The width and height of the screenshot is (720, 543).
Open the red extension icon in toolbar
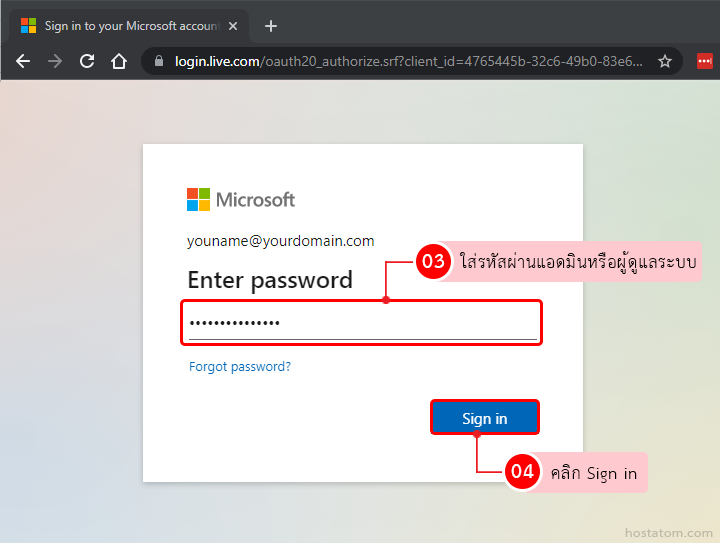tap(705, 61)
